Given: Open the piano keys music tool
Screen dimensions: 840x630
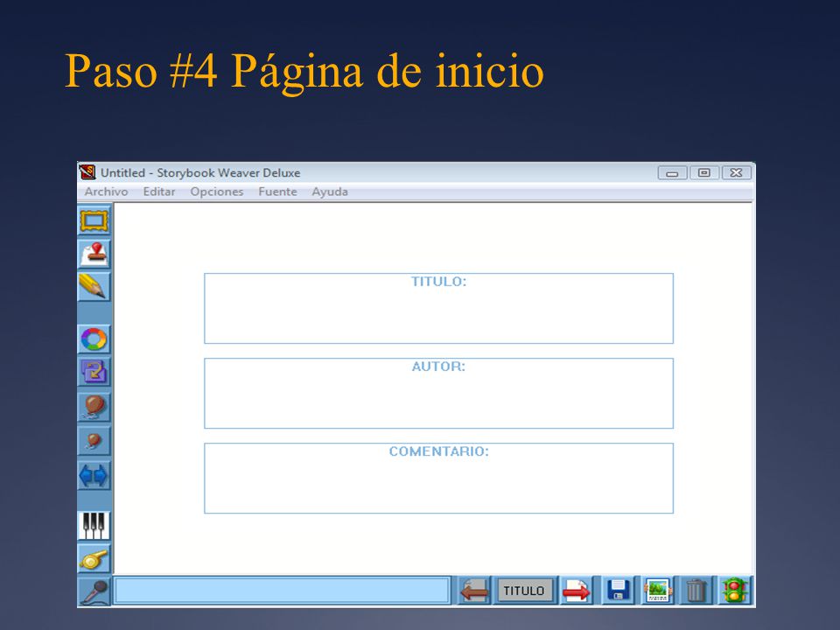Looking at the screenshot, I should click(x=94, y=526).
